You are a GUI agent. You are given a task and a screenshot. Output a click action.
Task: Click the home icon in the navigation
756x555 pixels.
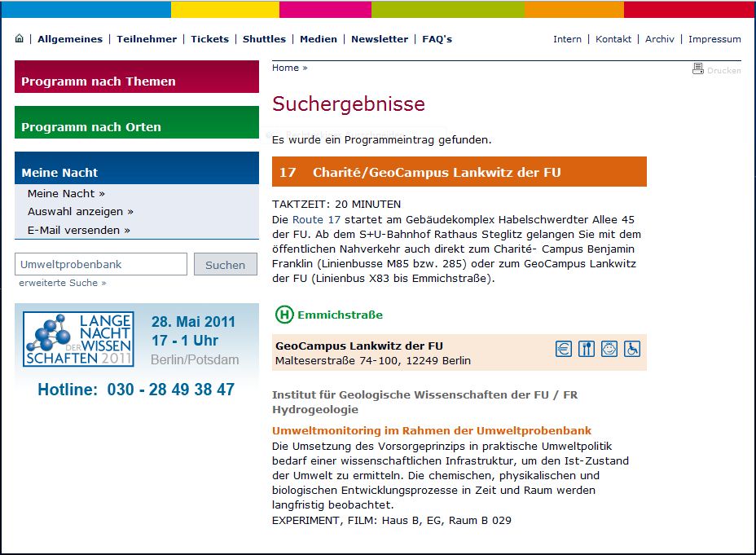pos(20,38)
